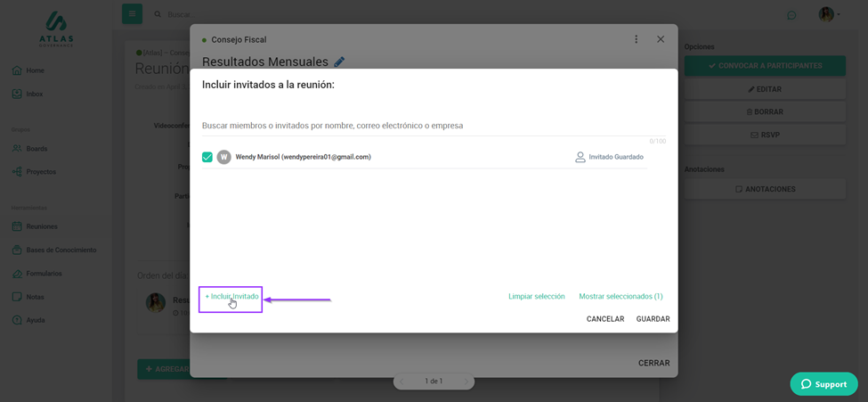Open the three-dot options menu
The image size is (868, 402).
coord(636,39)
